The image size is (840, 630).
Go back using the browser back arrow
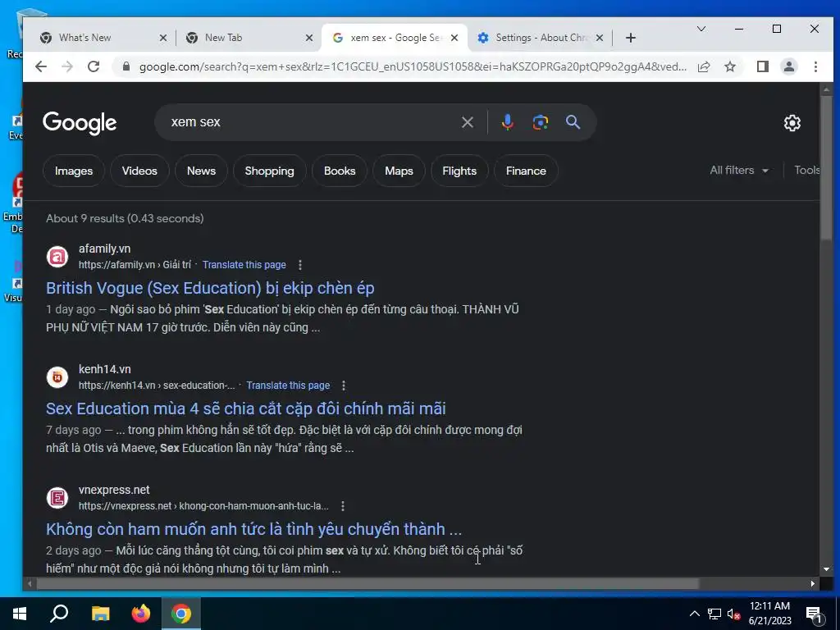[x=41, y=66]
